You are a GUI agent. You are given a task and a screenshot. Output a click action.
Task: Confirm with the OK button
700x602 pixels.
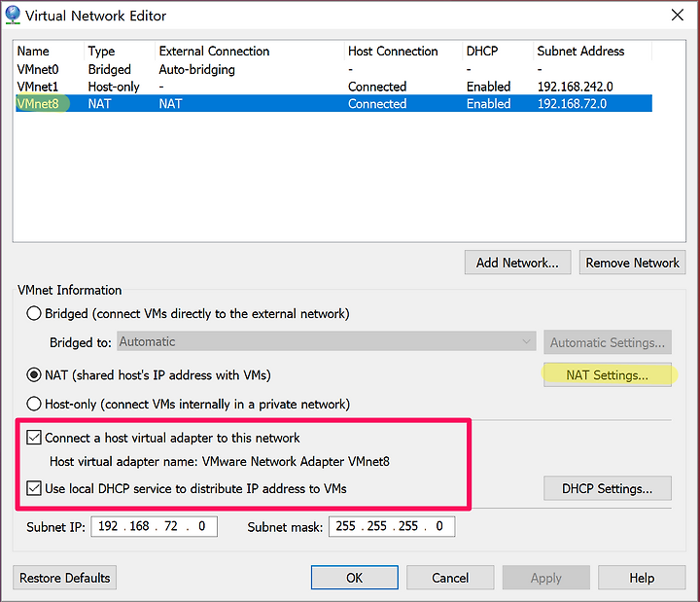pyautogui.click(x=355, y=578)
